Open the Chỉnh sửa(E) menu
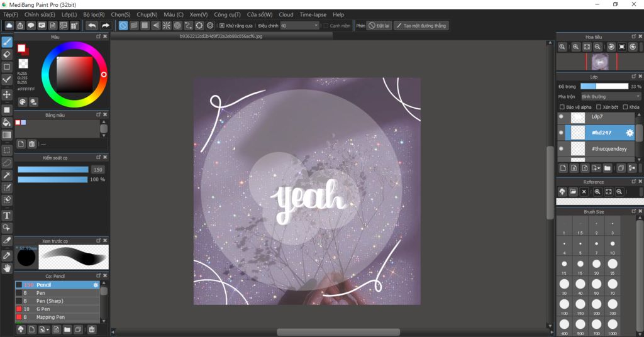The height and width of the screenshot is (337, 644). 40,14
